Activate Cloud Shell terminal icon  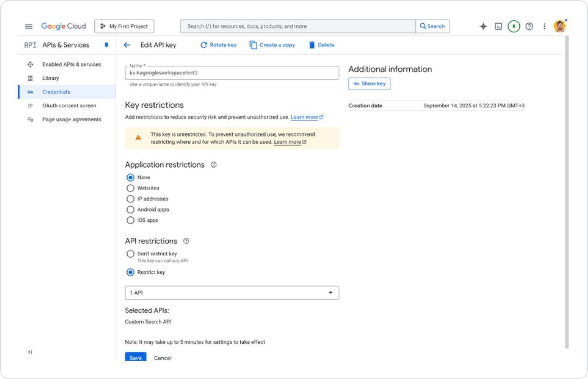click(499, 26)
